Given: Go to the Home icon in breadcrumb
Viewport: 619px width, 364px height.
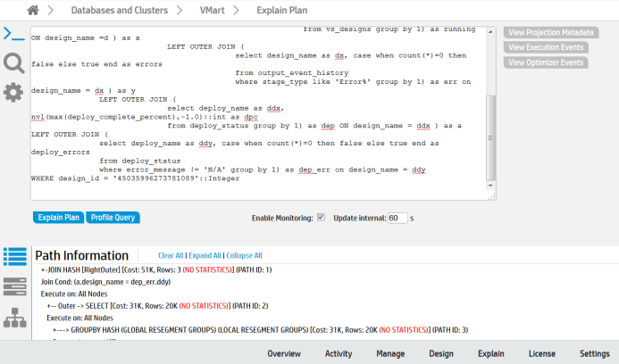Looking at the screenshot, I should [34, 11].
